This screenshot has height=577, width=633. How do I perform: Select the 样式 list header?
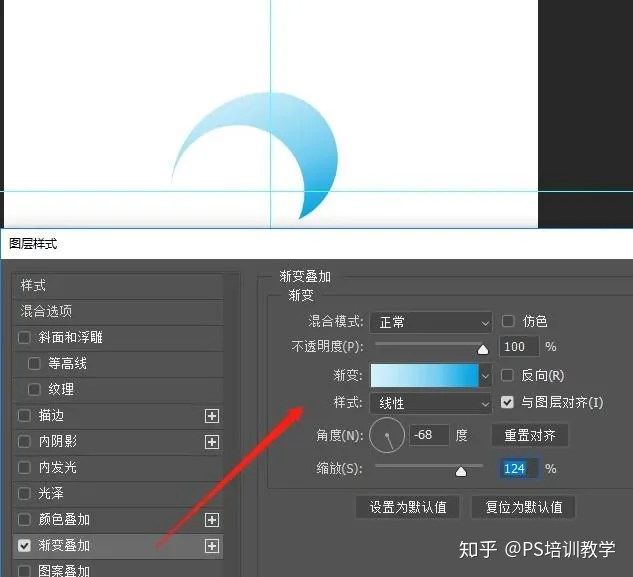coord(118,286)
